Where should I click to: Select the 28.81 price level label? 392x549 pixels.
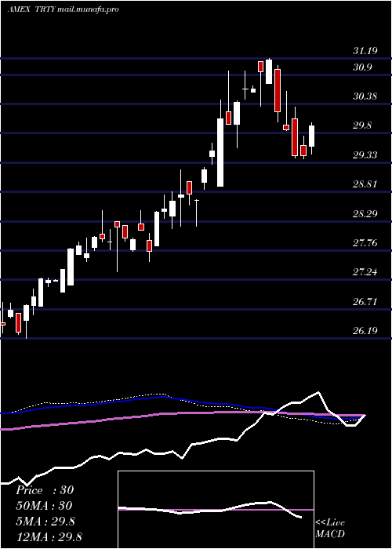tap(365, 184)
